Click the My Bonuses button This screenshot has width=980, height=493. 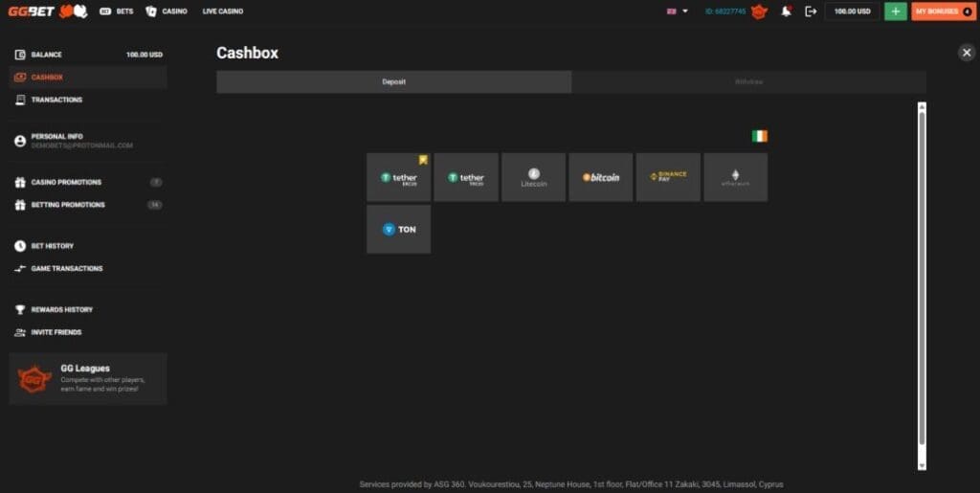click(943, 11)
